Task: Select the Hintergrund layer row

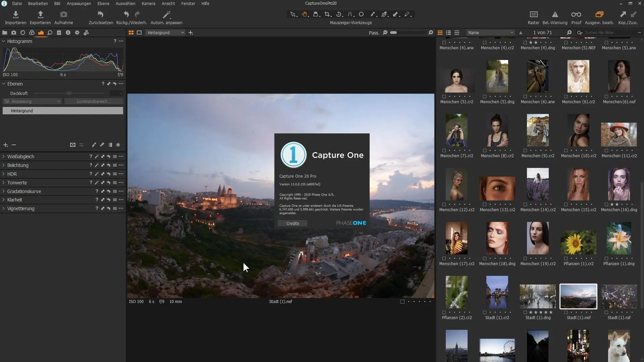Action: point(63,111)
